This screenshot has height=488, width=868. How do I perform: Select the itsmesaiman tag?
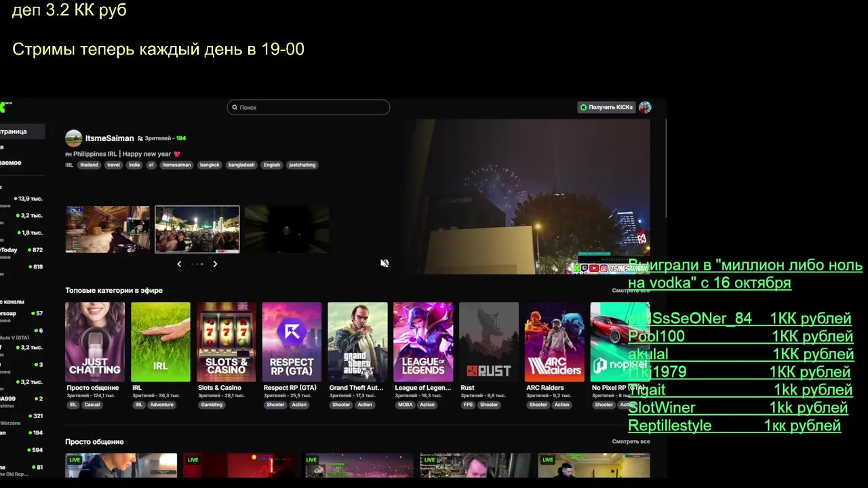176,165
